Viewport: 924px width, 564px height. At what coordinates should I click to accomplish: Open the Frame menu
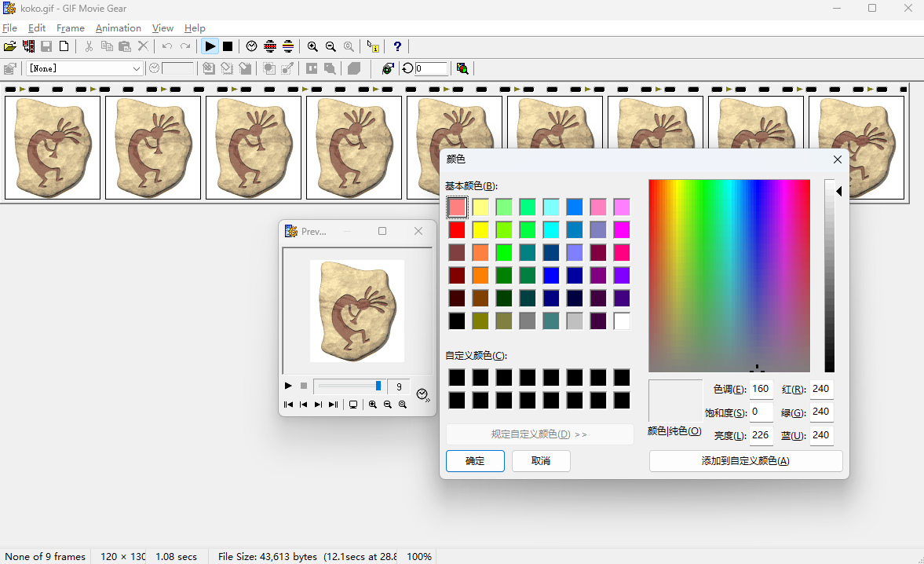(x=70, y=28)
